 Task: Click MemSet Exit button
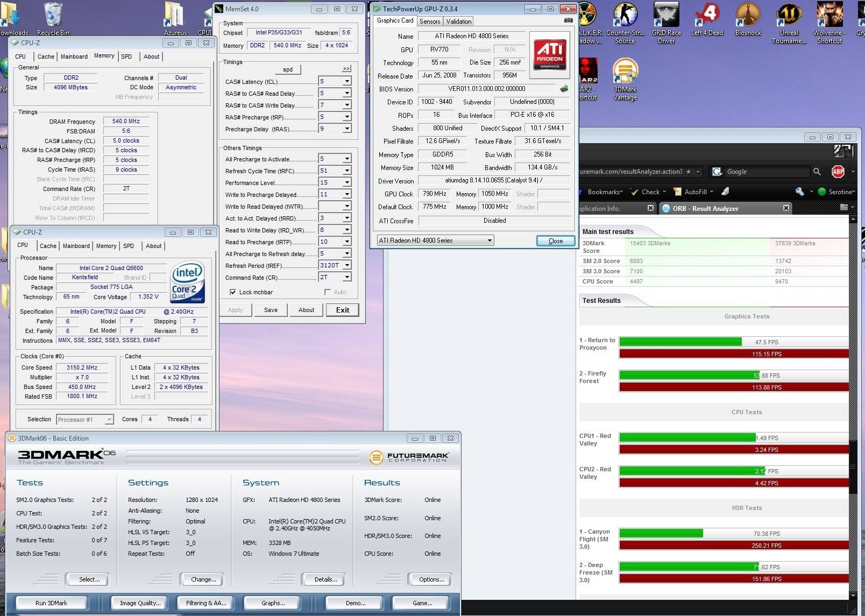(x=343, y=310)
